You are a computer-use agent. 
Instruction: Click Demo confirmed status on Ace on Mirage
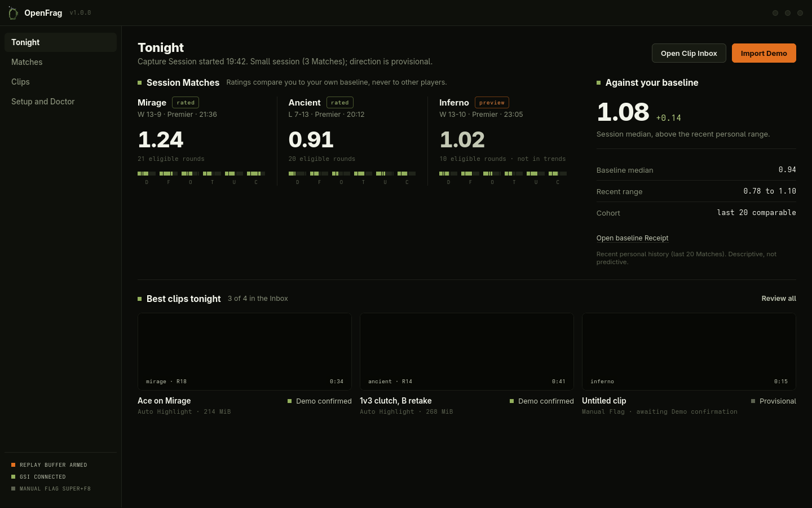[x=320, y=401]
